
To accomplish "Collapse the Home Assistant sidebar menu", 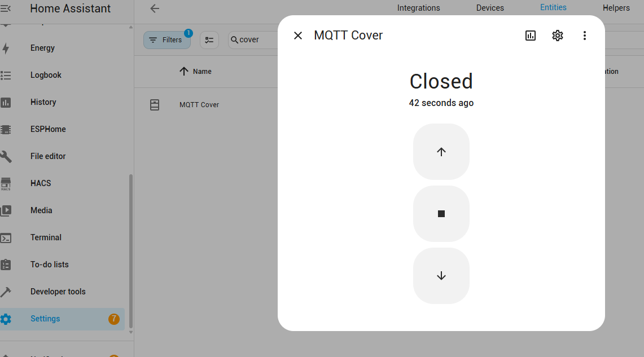I will tap(6, 8).
